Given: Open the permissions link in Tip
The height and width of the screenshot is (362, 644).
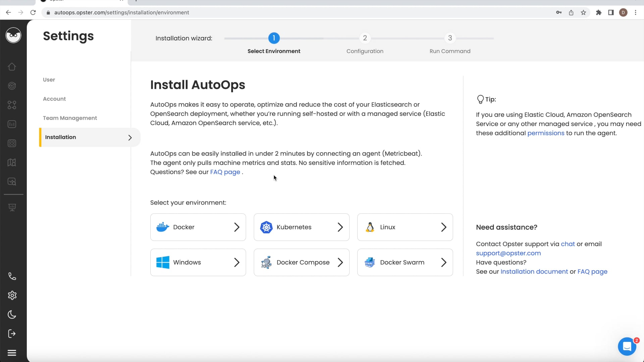Looking at the screenshot, I should (x=546, y=133).
